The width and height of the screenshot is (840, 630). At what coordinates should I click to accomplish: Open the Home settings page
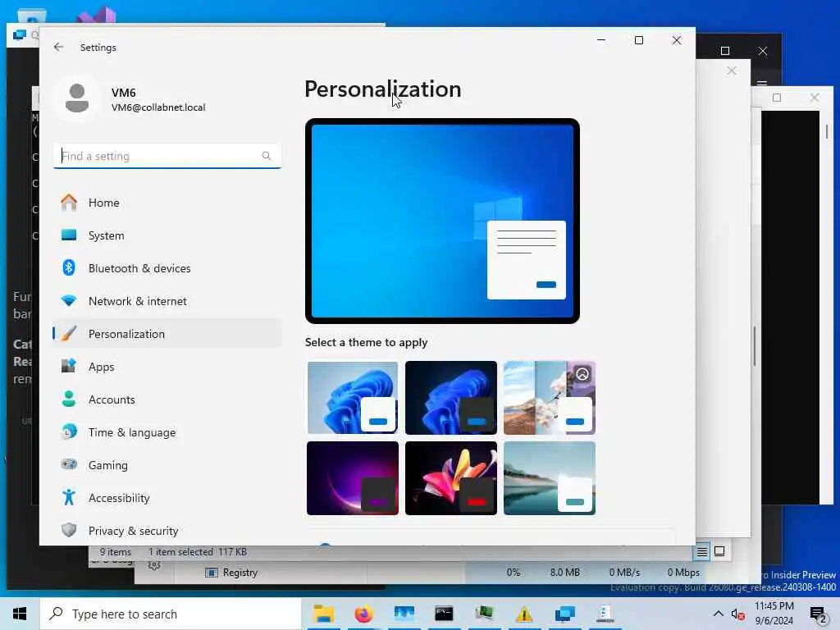click(x=167, y=203)
